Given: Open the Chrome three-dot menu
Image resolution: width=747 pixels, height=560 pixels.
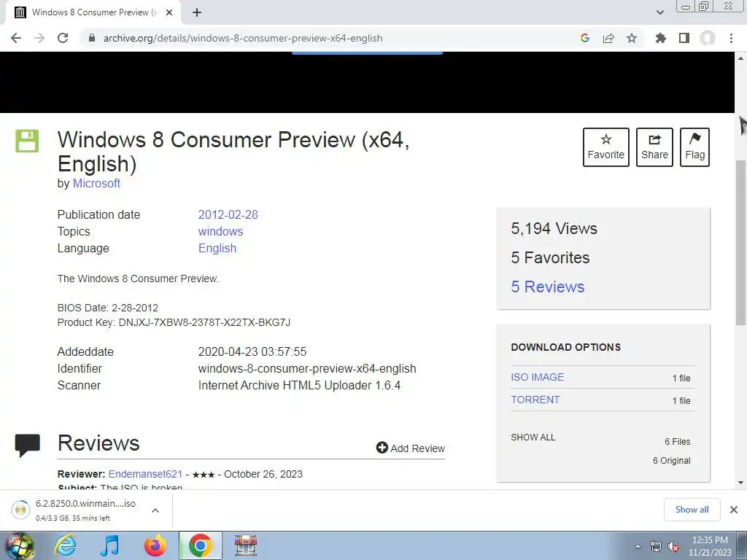Looking at the screenshot, I should pos(731,38).
